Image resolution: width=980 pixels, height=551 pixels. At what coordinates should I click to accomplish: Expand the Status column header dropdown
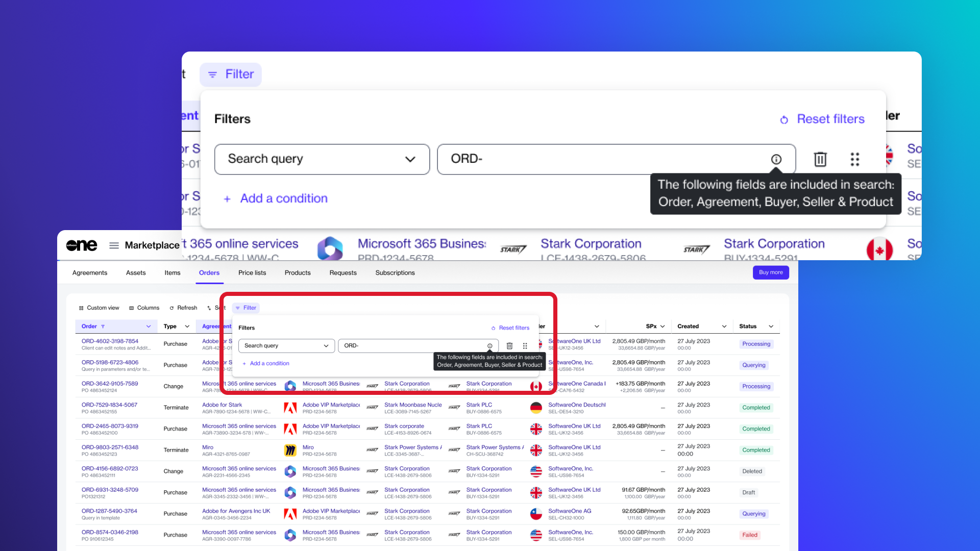(771, 327)
